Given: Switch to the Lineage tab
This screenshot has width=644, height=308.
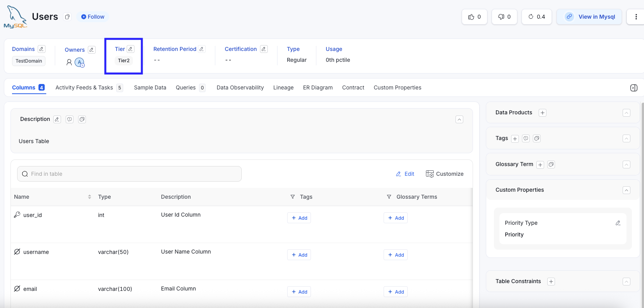Looking at the screenshot, I should click(283, 87).
